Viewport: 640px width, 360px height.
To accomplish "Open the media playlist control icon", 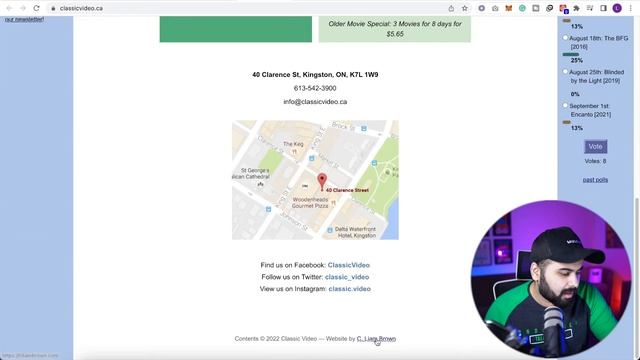I will click(x=590, y=8).
